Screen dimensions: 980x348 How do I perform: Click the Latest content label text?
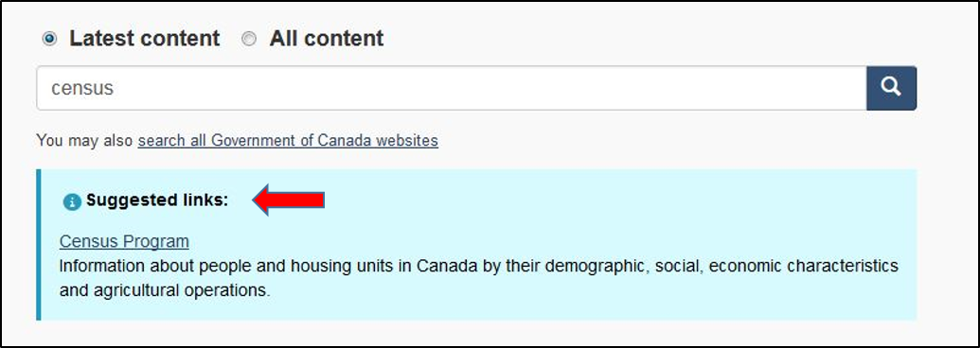coord(144,39)
